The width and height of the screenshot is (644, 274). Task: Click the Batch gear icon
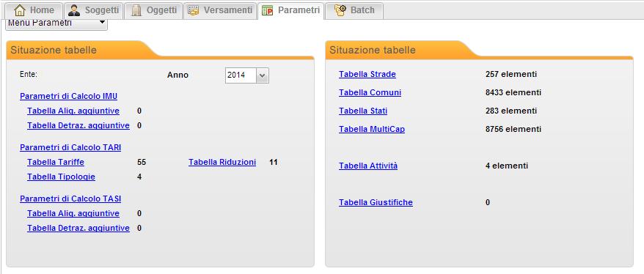pos(340,10)
